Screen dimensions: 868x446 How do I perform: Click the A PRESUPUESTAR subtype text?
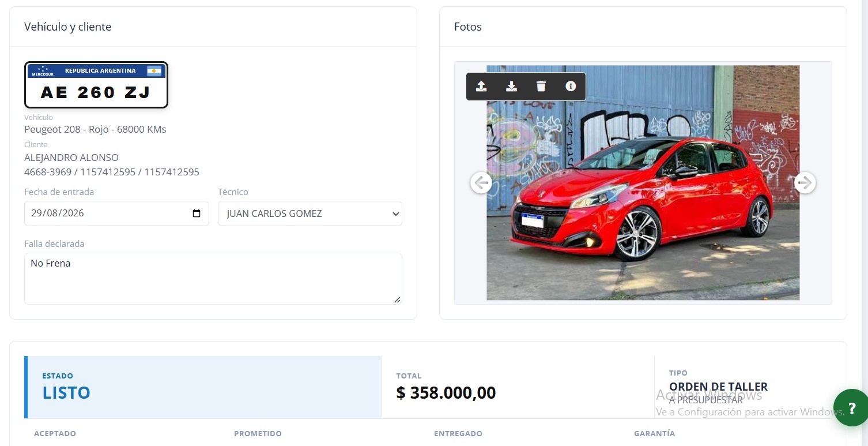coord(706,400)
